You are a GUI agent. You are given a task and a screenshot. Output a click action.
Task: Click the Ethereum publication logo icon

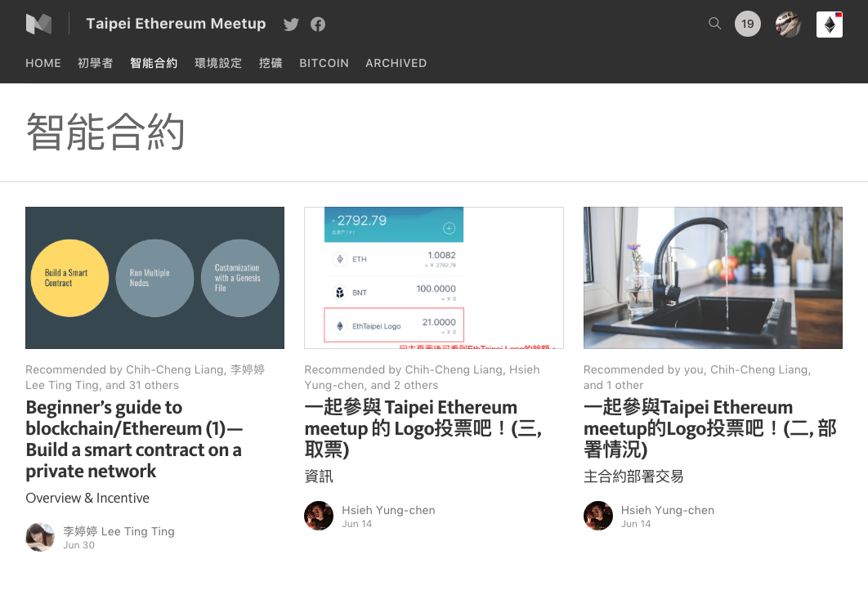[830, 25]
